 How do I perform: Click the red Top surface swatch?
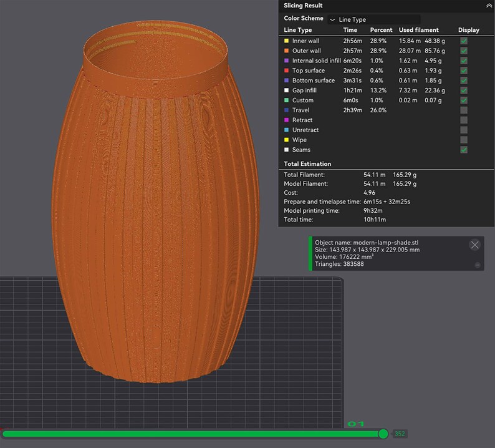point(286,71)
